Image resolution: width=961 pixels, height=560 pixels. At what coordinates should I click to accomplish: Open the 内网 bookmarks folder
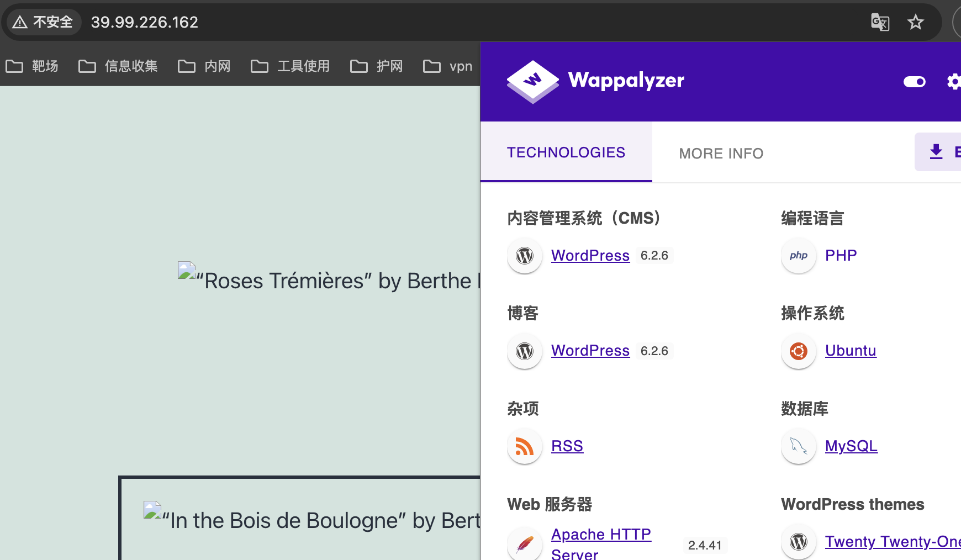tap(204, 66)
